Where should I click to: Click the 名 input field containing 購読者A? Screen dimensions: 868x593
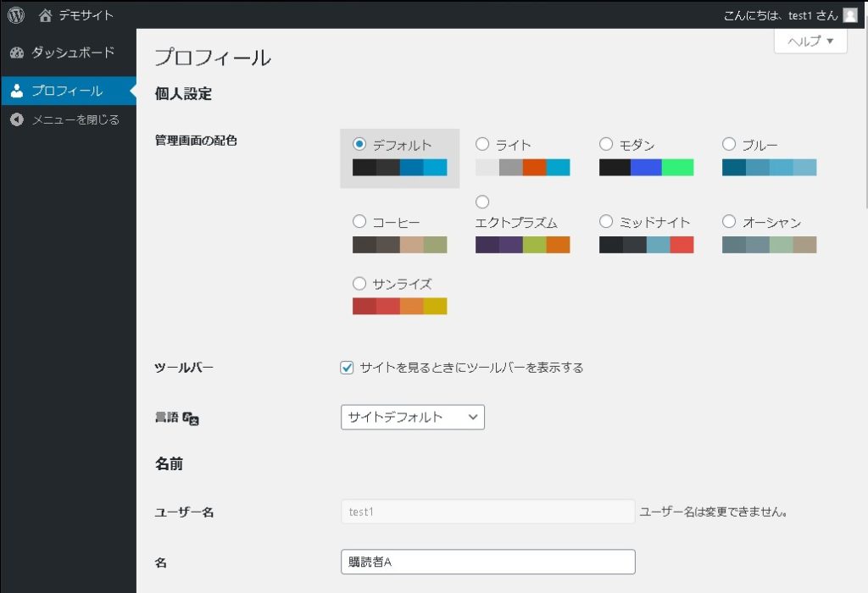tap(487, 562)
